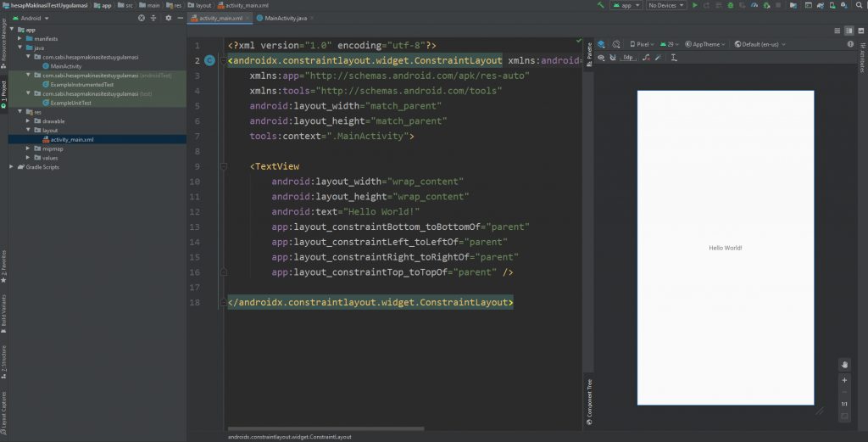The width and height of the screenshot is (868, 442).
Task: Select ExampleInstrumentedTest in project tree
Action: click(x=82, y=85)
